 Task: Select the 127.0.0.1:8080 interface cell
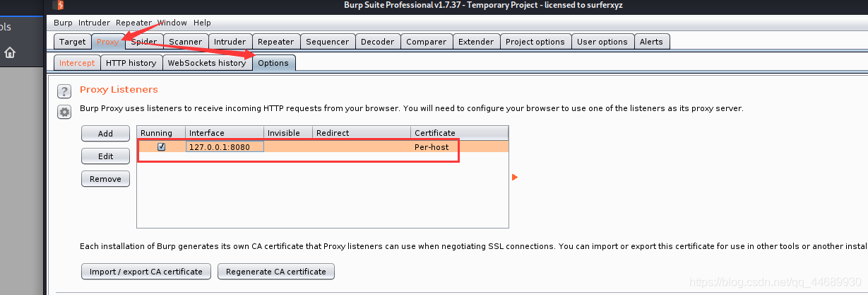225,147
